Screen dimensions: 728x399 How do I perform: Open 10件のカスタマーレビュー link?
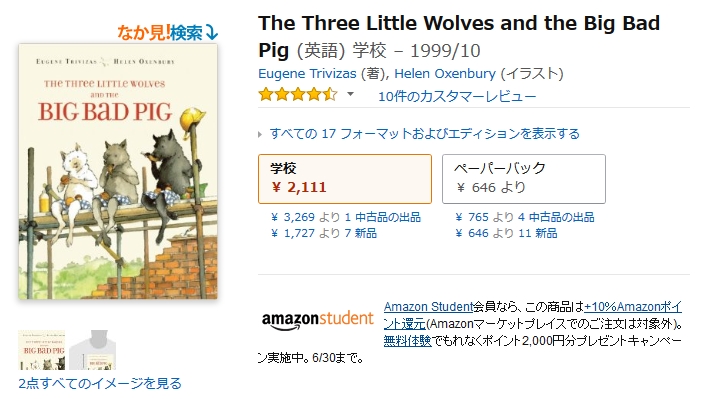pyautogui.click(x=457, y=97)
